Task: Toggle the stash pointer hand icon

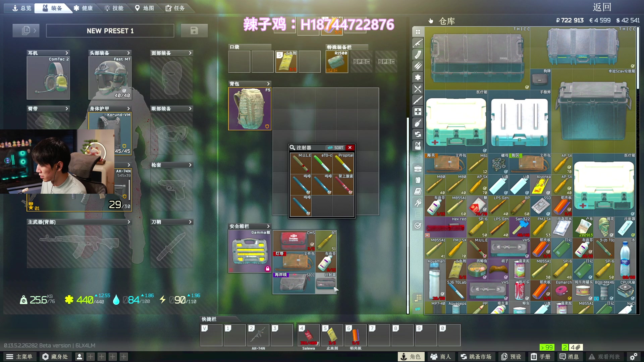Action: pos(431,21)
